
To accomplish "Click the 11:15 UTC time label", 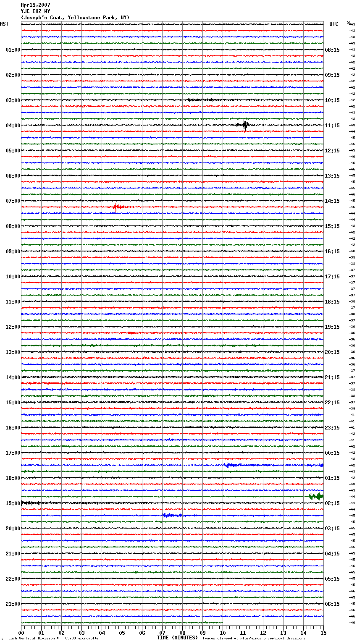I will [332, 126].
